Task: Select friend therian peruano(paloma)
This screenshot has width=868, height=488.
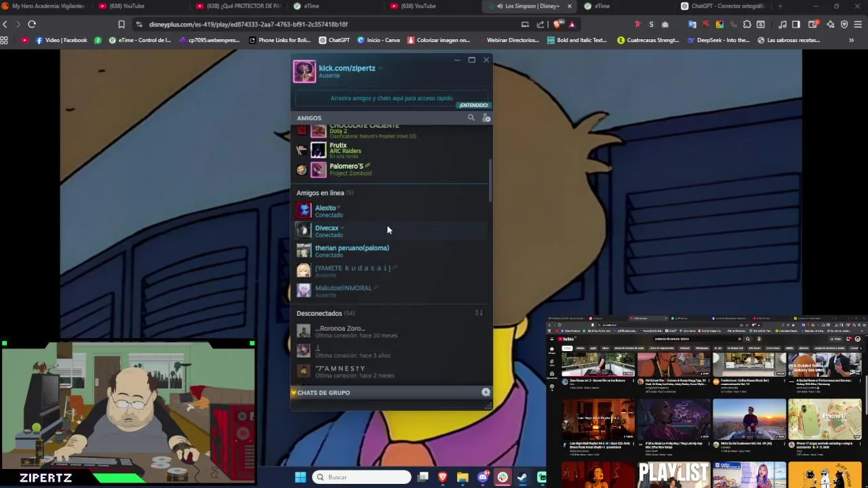Action: click(390, 251)
